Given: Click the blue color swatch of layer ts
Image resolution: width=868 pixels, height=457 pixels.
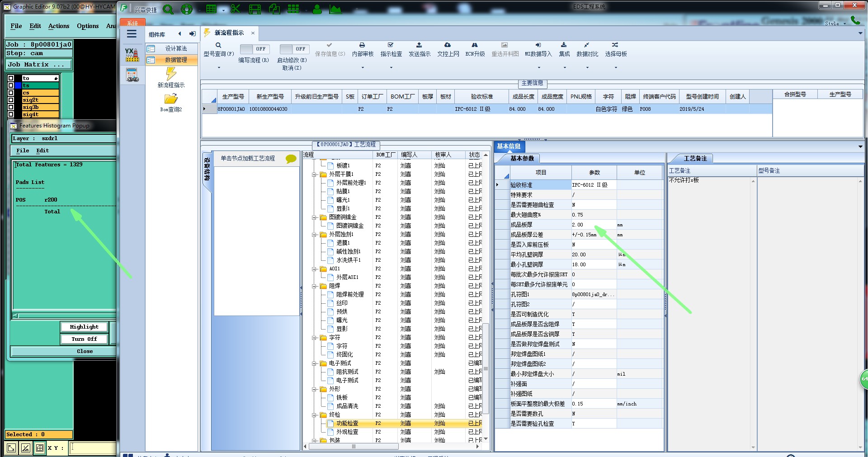Looking at the screenshot, I should (18, 85).
